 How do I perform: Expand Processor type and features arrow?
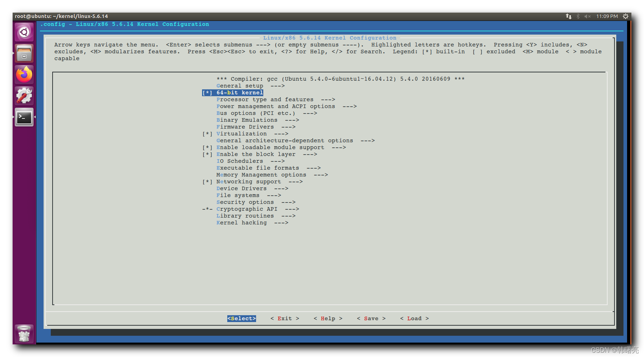tap(328, 99)
